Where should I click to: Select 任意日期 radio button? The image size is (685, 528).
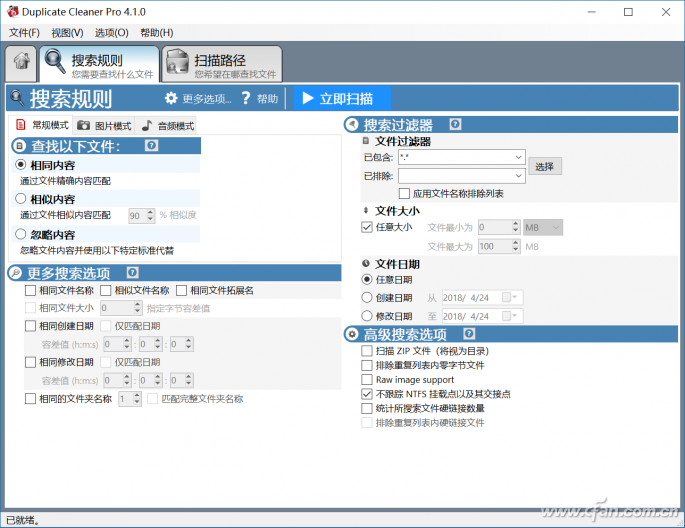[x=367, y=279]
